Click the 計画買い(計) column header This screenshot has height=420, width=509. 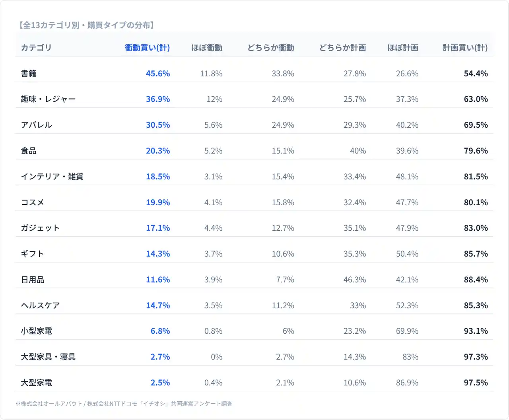[465, 48]
